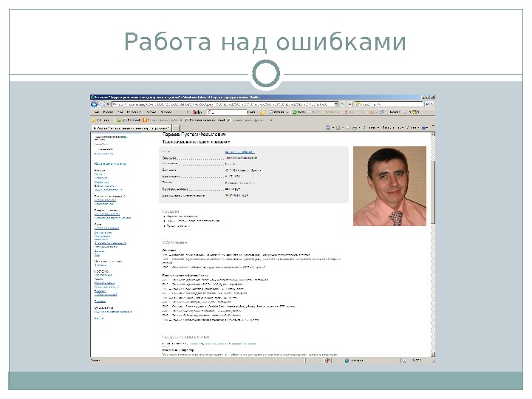This screenshot has width=532, height=399.
Task: Click the scrollbar up arrow
Action: [432, 134]
